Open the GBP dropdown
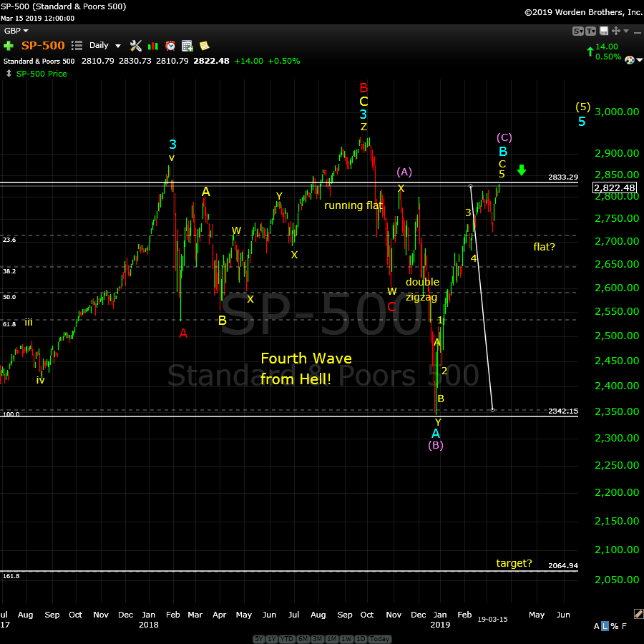 16,31
